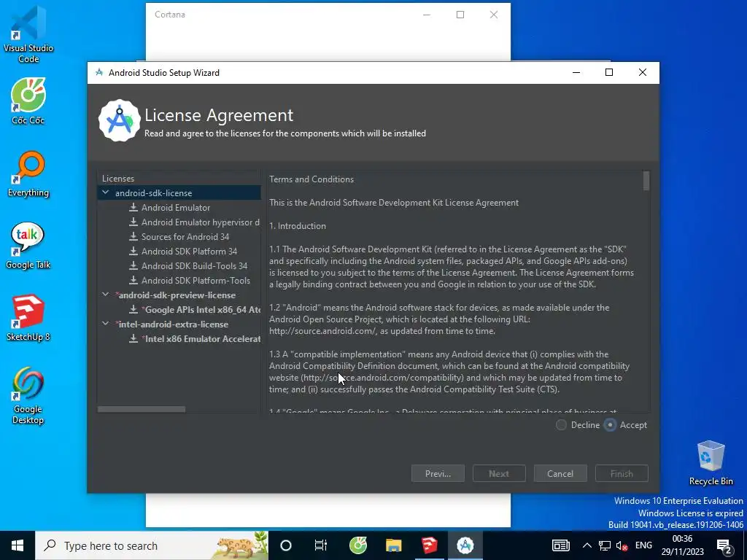Open Google Talk desktop shortcut
747x560 pixels.
28,246
